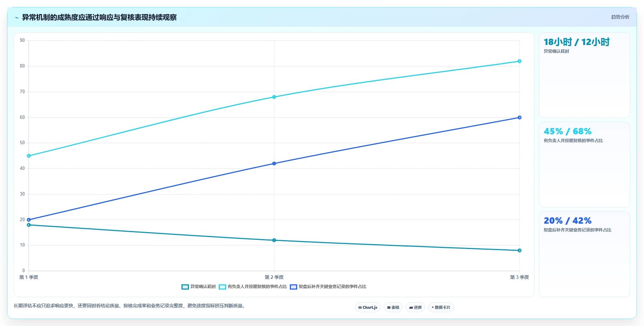The width and height of the screenshot is (644, 326).
Task: Select the 进度 chip
Action: click(415, 307)
